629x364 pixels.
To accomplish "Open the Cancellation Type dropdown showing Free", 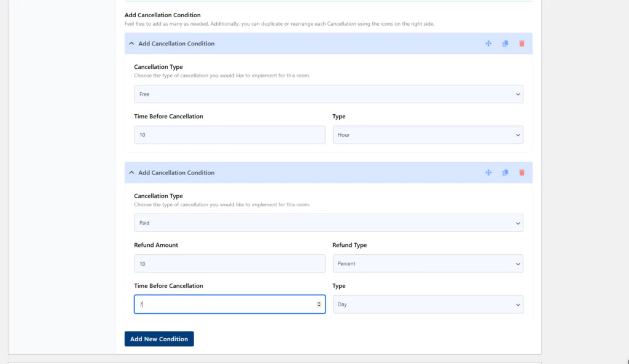I will pyautogui.click(x=329, y=94).
